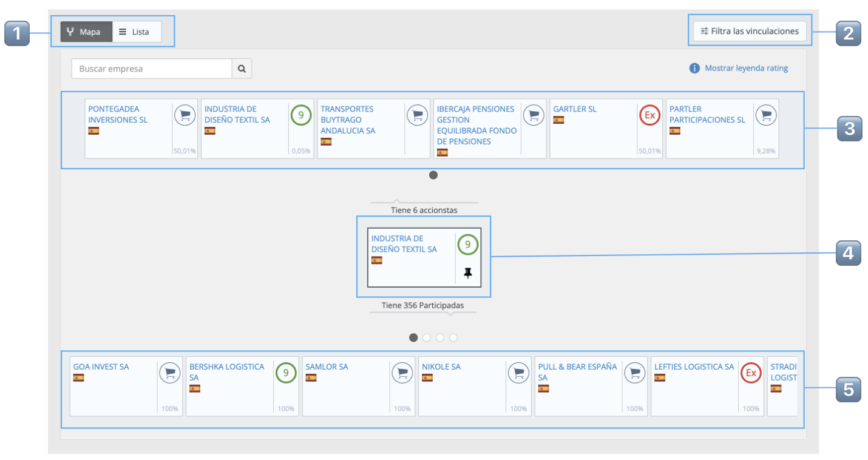Focus the Buscar empresa search field
Viewport: 868px width, 460px height.
(x=152, y=69)
